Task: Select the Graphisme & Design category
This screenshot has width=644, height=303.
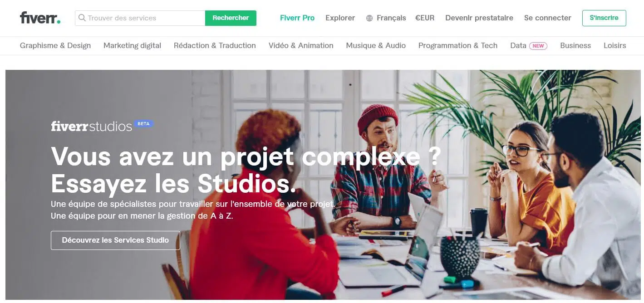Action: [x=55, y=45]
